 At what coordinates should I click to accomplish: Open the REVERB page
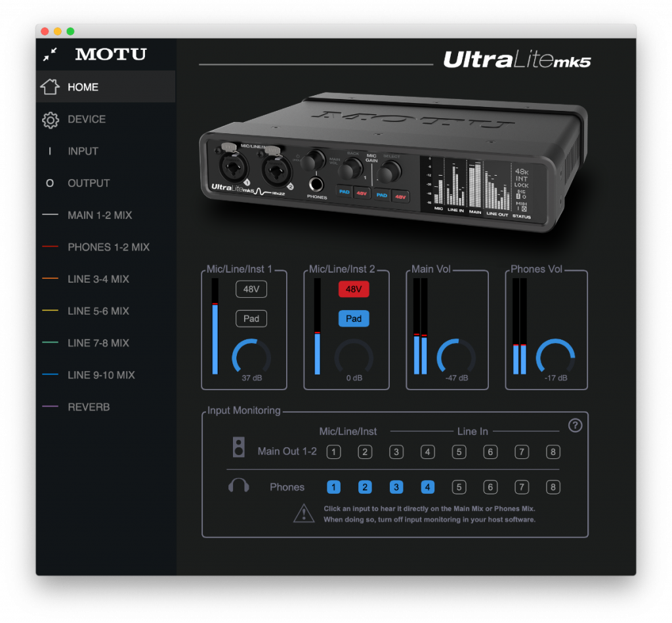pyautogui.click(x=87, y=407)
